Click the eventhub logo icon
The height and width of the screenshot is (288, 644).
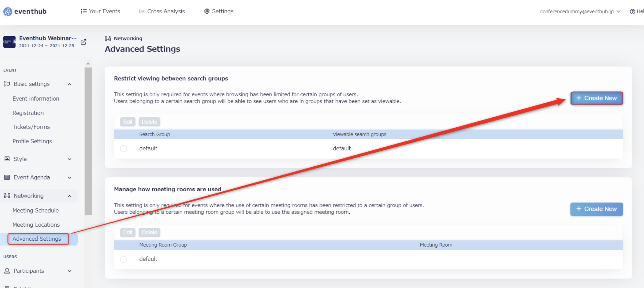coord(7,11)
